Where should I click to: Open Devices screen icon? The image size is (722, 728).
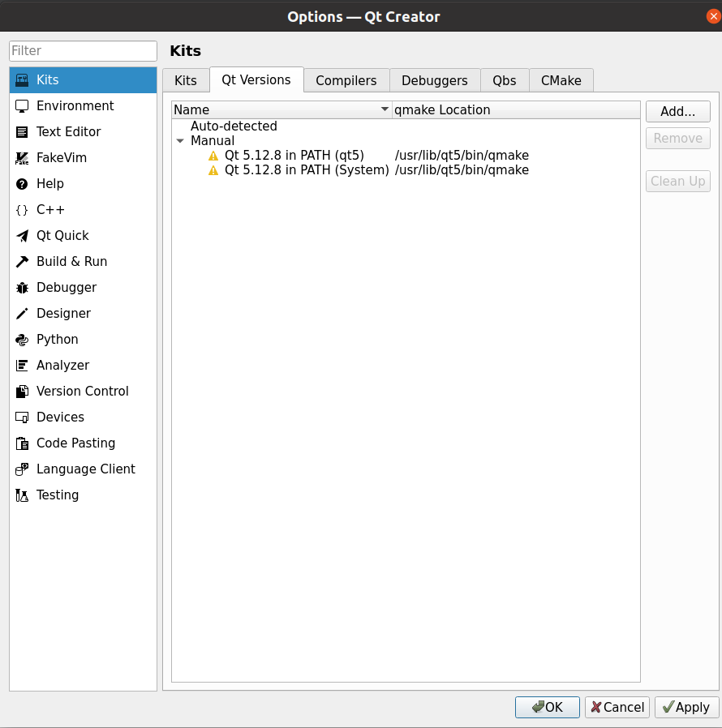[x=22, y=418]
